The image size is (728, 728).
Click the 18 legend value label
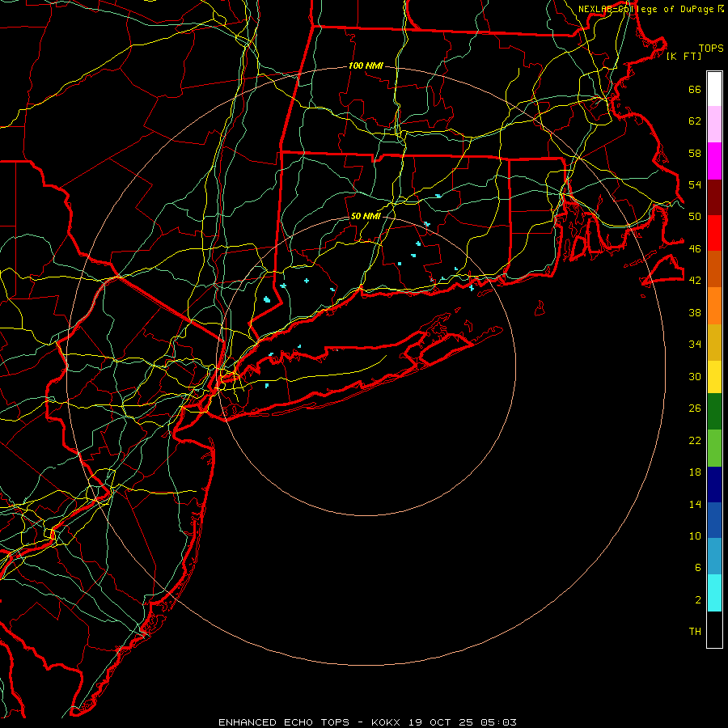[x=695, y=472]
